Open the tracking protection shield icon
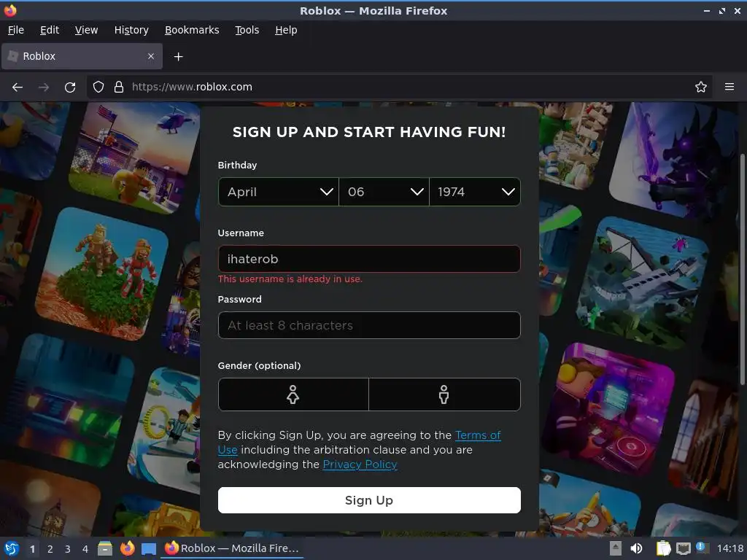 (x=98, y=87)
